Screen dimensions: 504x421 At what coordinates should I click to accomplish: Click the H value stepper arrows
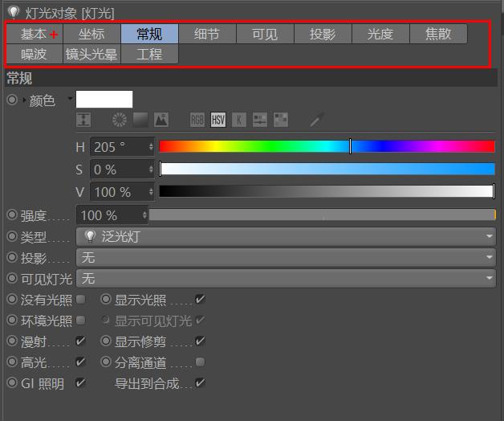(x=151, y=147)
